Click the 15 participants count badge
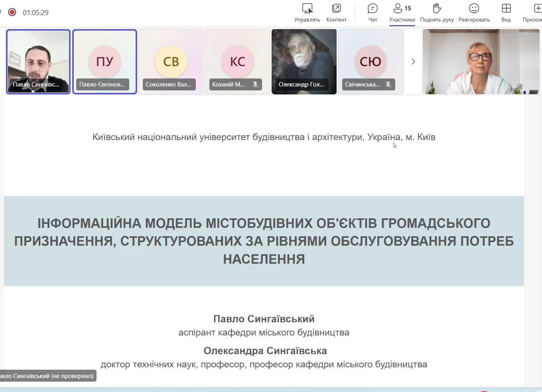This screenshot has height=392, width=542. pyautogui.click(x=408, y=7)
